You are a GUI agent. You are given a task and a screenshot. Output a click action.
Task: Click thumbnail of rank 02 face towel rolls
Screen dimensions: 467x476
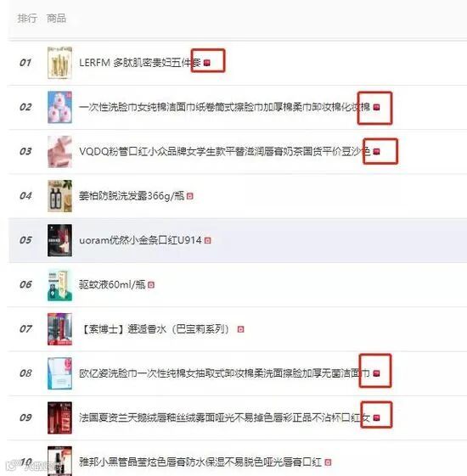(x=59, y=107)
